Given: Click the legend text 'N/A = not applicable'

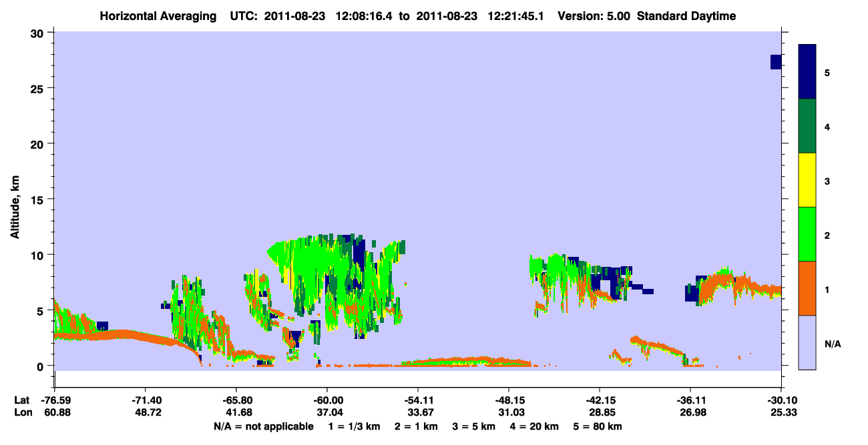Looking at the screenshot, I should point(263,426).
